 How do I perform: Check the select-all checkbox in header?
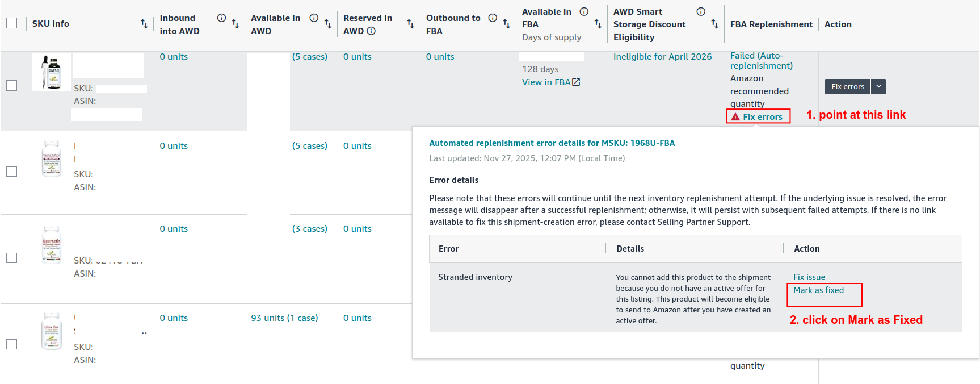[x=11, y=23]
